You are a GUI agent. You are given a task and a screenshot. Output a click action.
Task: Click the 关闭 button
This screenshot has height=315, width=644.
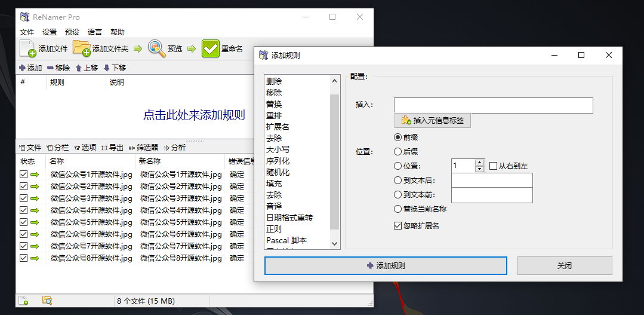point(565,265)
